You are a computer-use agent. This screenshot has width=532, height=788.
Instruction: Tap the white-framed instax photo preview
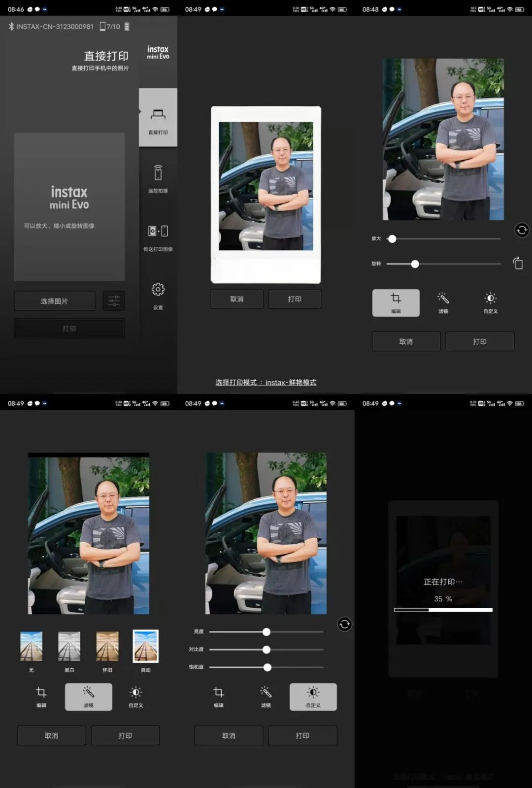pos(266,195)
